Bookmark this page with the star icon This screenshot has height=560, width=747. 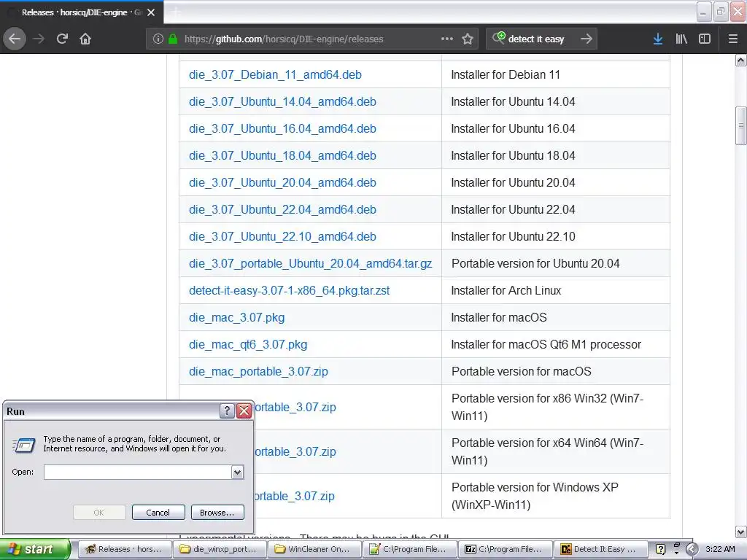tap(468, 39)
